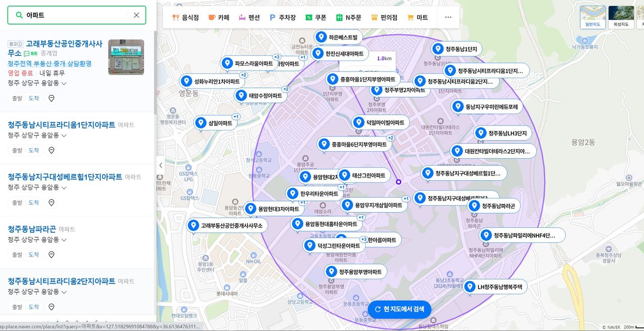Set 청주동남시티프라디움1단지아파트 as 도착 point

[34, 150]
